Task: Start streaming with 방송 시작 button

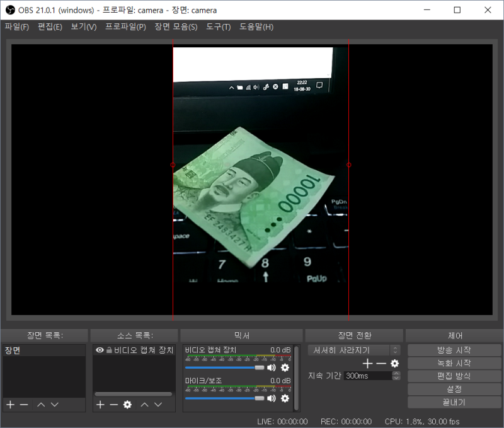Action: (x=455, y=350)
